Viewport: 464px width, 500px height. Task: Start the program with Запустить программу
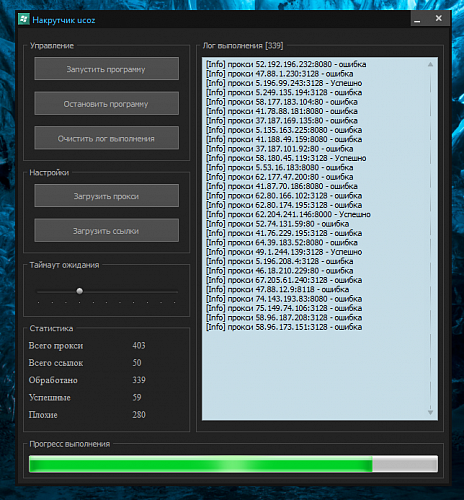click(x=106, y=69)
